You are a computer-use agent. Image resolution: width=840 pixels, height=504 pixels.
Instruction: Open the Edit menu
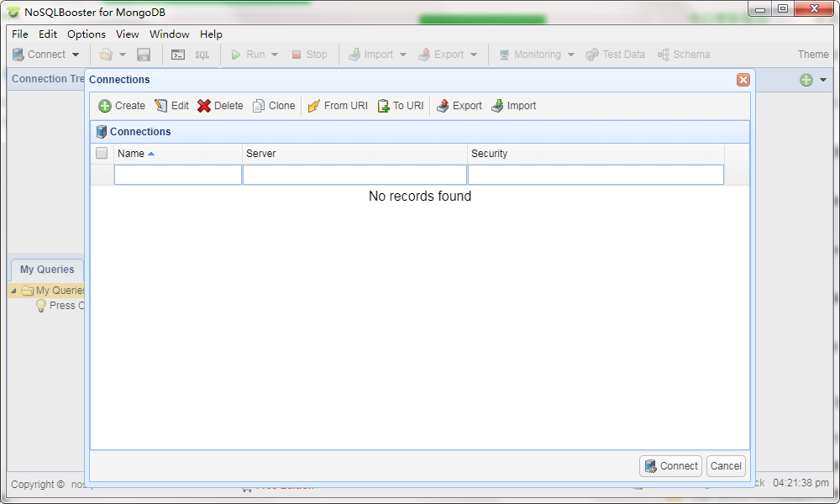coord(48,34)
